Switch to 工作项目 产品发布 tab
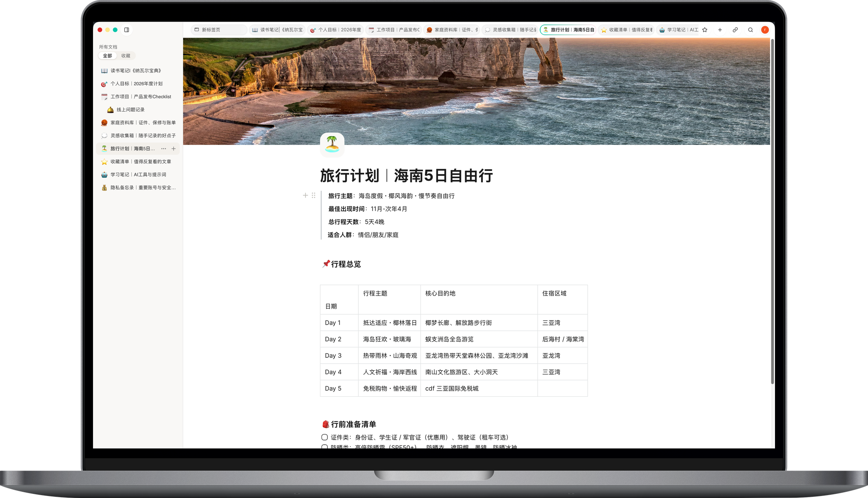This screenshot has height=498, width=868. (x=394, y=30)
